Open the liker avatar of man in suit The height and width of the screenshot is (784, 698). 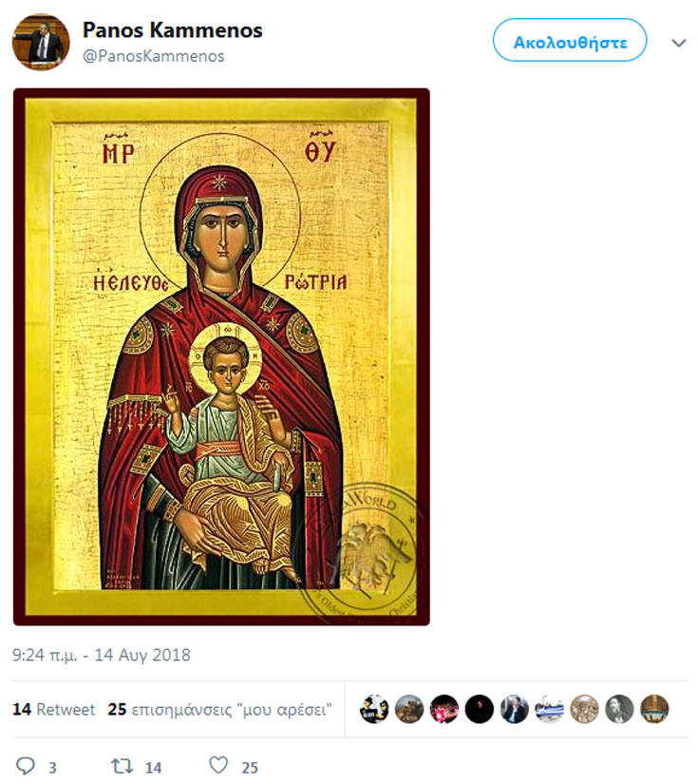coord(515,709)
